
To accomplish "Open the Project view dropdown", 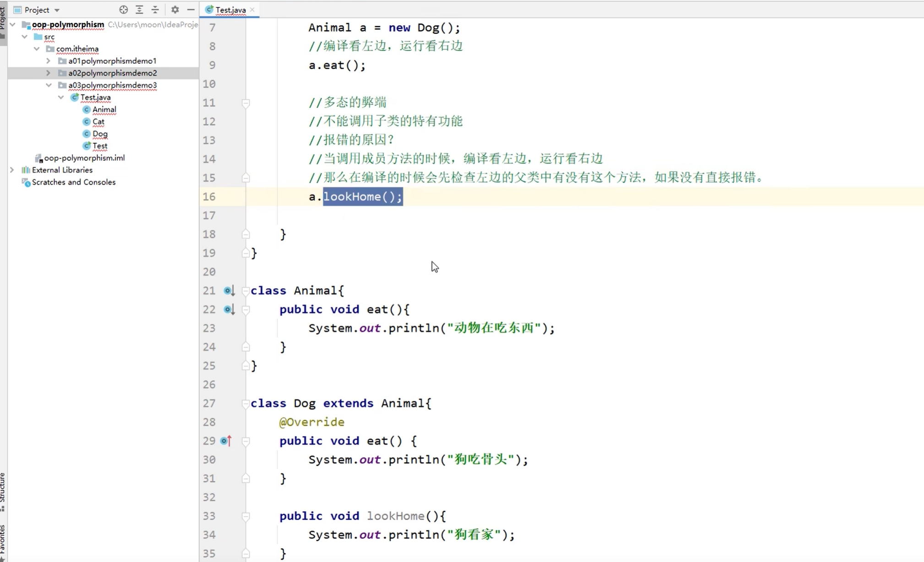I will 57,10.
